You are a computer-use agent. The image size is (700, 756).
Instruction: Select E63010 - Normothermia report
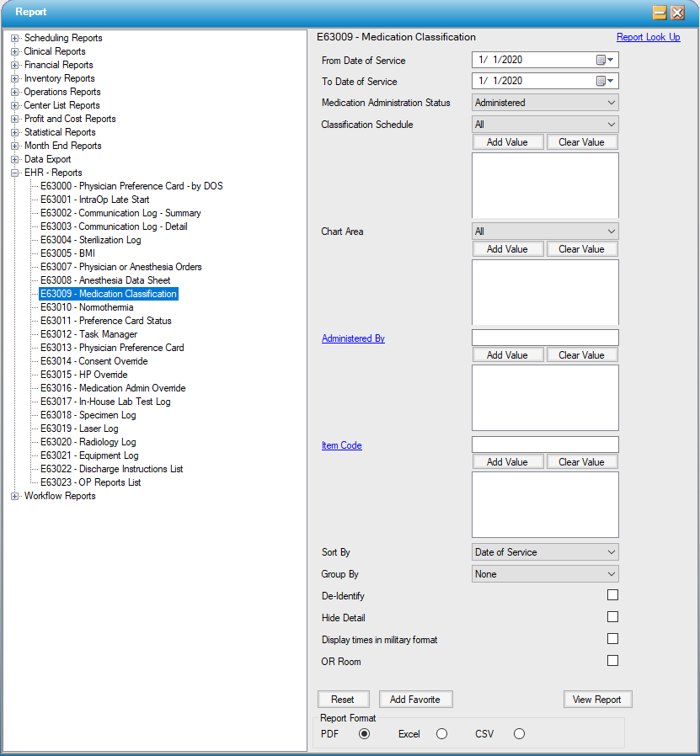[87, 307]
